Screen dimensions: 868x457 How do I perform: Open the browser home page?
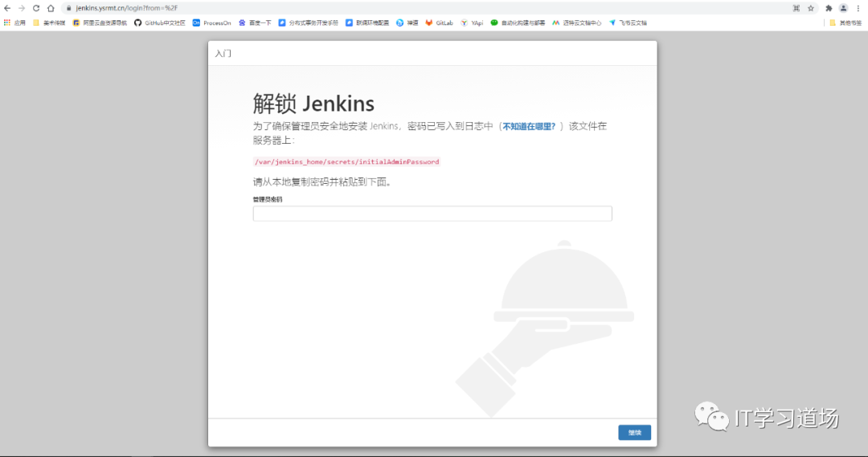point(51,8)
